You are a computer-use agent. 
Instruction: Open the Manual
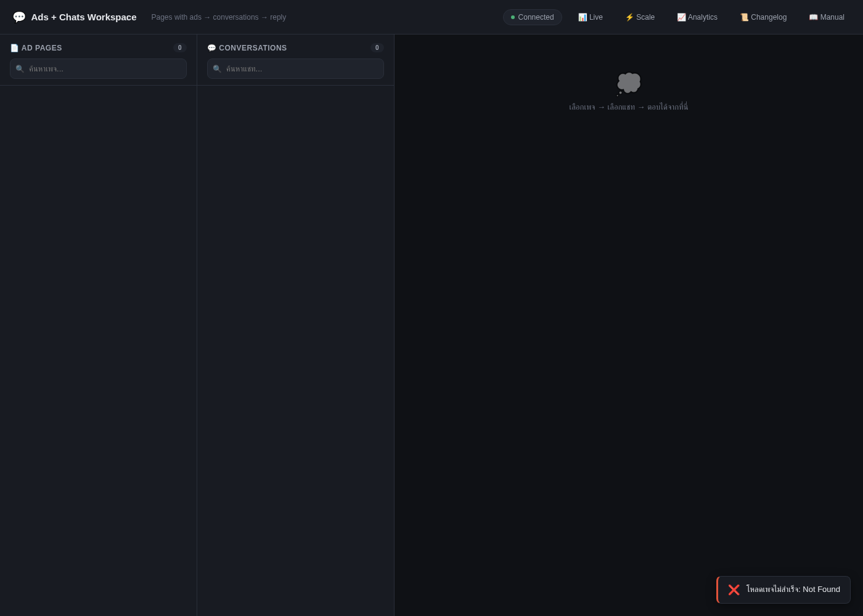pos(827,17)
